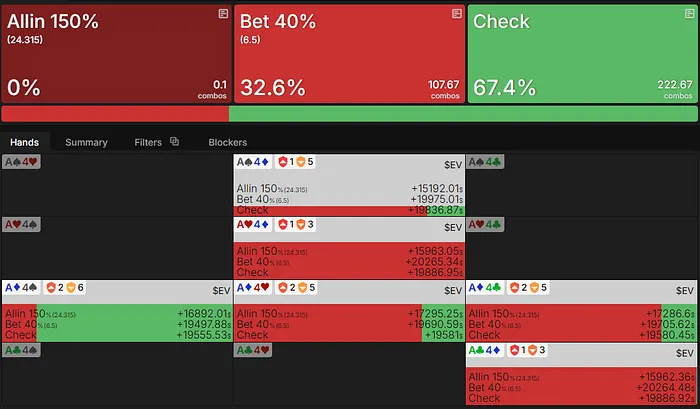Select the Allin 150% action card
The width and height of the screenshot is (700, 409).
(116, 54)
